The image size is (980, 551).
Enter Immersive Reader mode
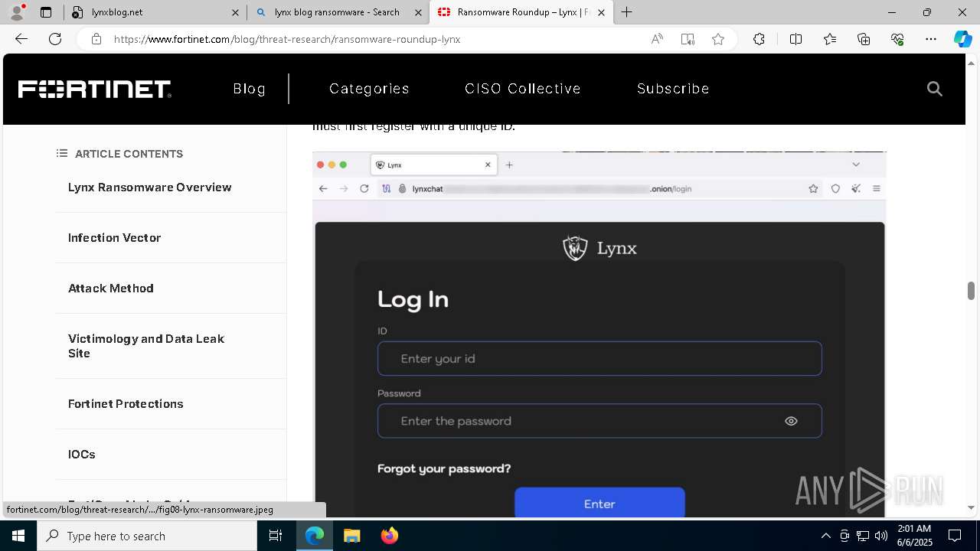pos(688,39)
